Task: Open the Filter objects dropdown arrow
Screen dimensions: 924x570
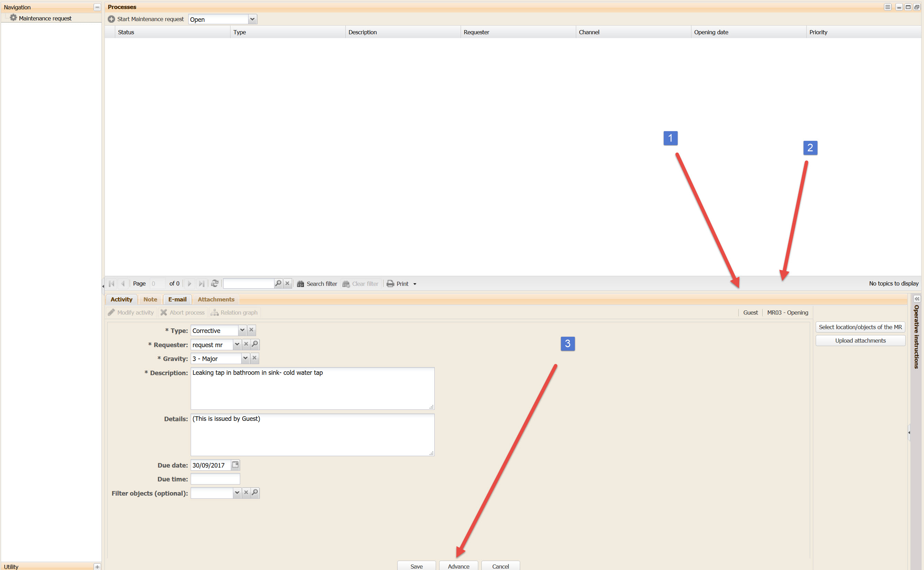Action: [x=237, y=493]
